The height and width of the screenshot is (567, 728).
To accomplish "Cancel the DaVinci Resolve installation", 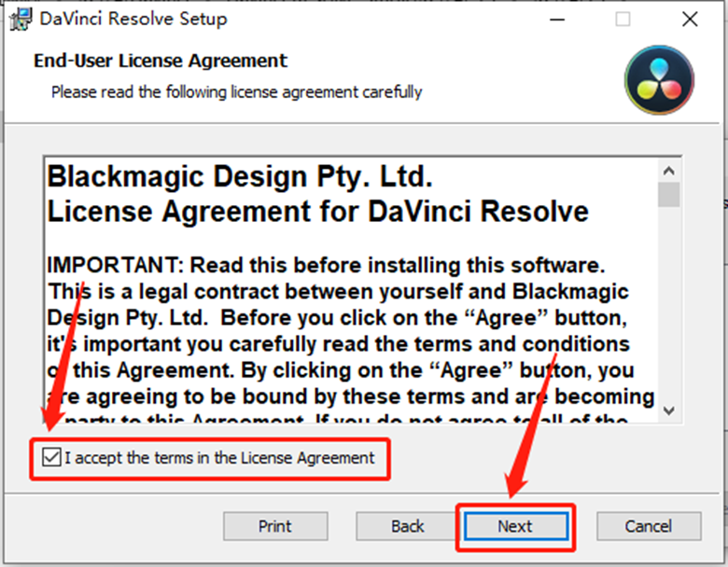I will (x=648, y=526).
